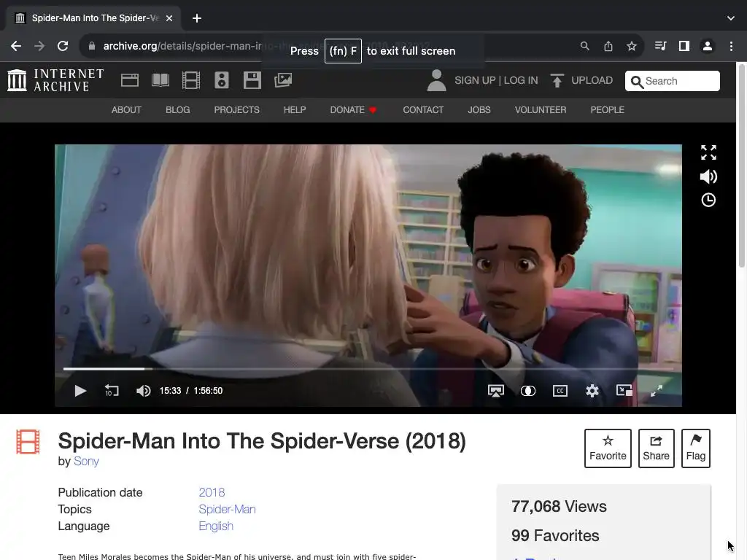Click the clock icon right of video
Image resolution: width=747 pixels, height=560 pixels.
click(708, 200)
